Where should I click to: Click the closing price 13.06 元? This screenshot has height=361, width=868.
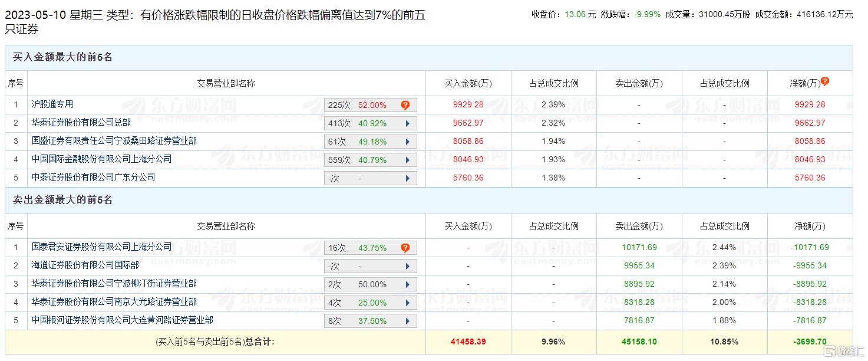pos(580,15)
